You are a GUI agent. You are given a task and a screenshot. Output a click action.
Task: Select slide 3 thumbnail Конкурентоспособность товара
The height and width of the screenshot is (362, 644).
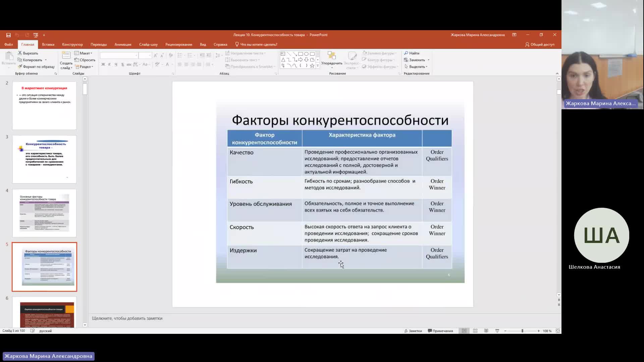point(44,159)
